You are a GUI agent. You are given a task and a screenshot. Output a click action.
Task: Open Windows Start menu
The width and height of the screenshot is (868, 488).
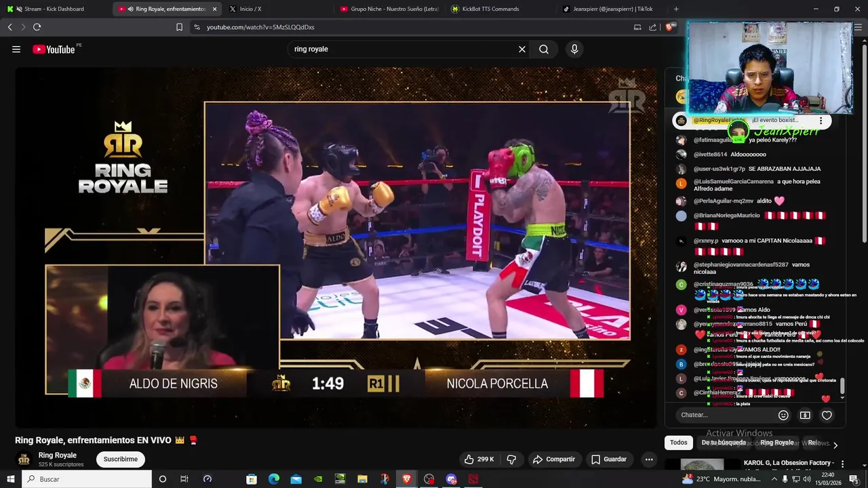point(10,479)
